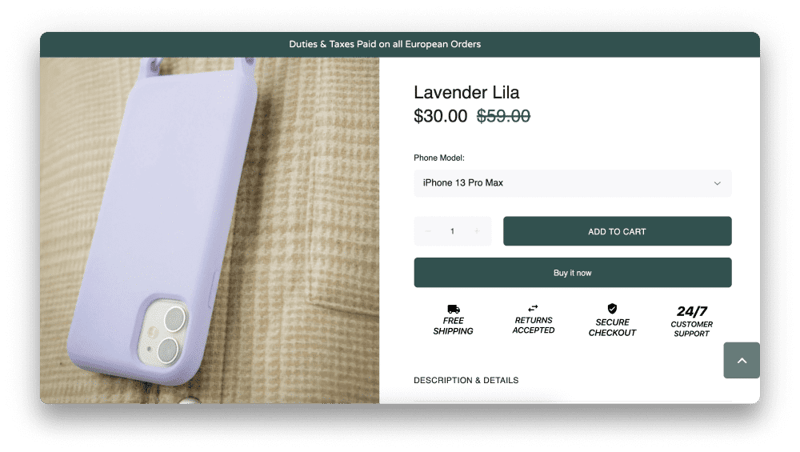This screenshot has width=800, height=452.
Task: Click the Free Shipping text label
Action: 453,325
